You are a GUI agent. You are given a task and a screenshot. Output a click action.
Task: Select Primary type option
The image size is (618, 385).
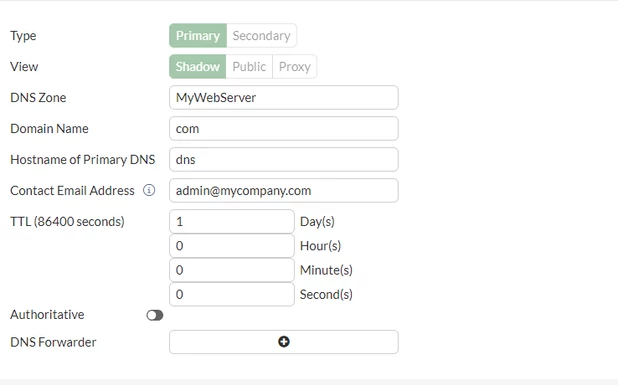click(198, 35)
